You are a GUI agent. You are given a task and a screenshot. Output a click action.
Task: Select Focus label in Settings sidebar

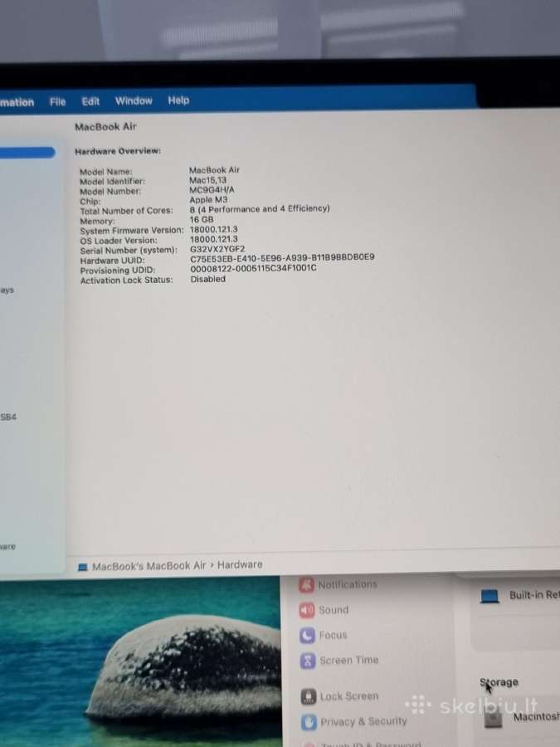pos(333,635)
